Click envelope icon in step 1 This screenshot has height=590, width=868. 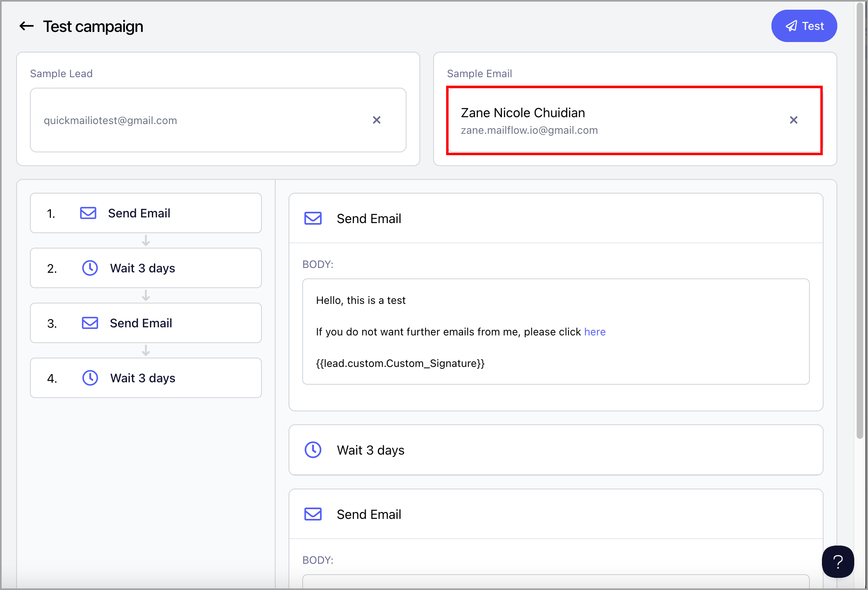(88, 213)
